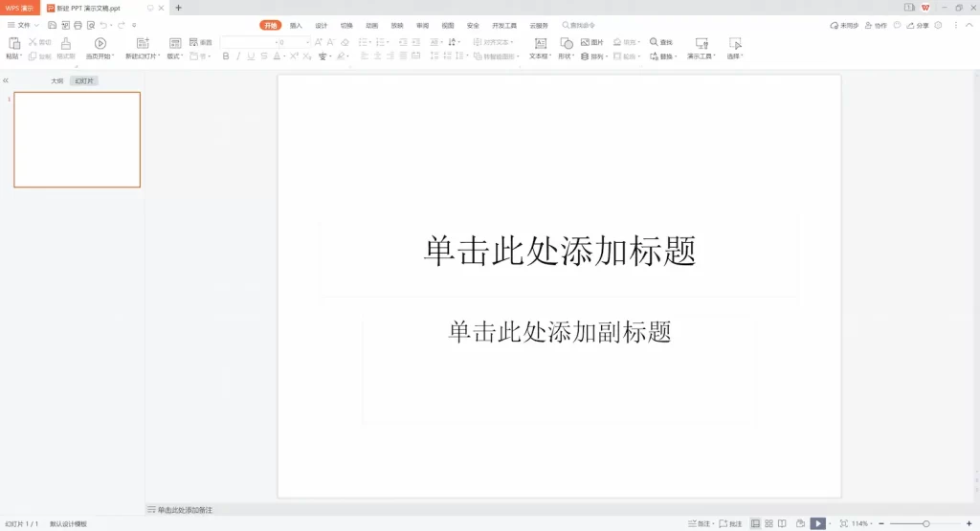The height and width of the screenshot is (531, 980).
Task: Click the zoom slider handle
Action: (925, 523)
